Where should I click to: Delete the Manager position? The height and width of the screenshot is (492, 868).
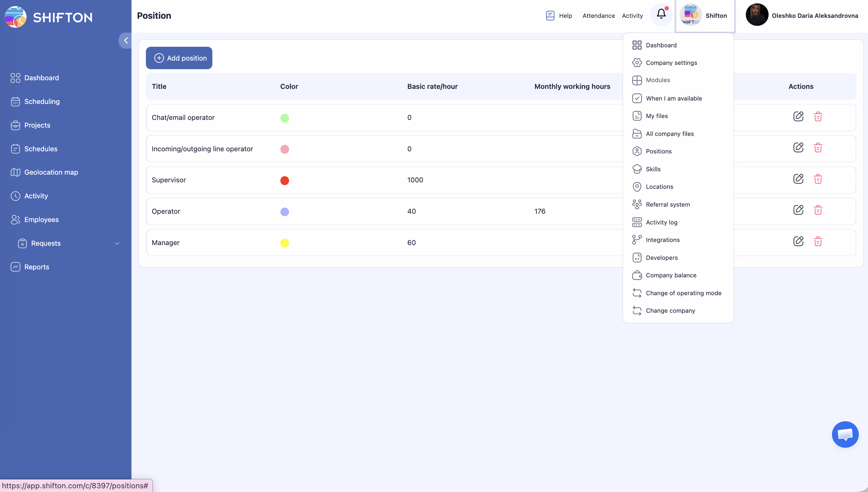[x=818, y=241]
